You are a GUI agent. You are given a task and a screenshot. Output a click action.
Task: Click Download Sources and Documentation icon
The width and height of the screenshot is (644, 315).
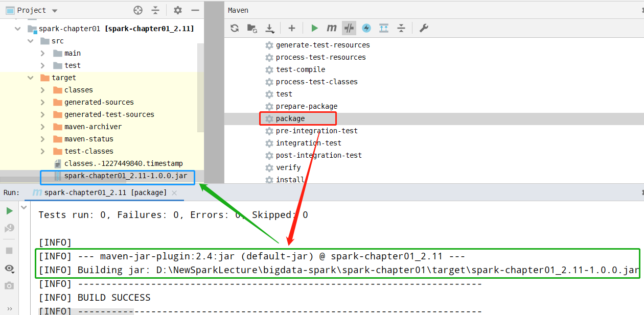[270, 28]
